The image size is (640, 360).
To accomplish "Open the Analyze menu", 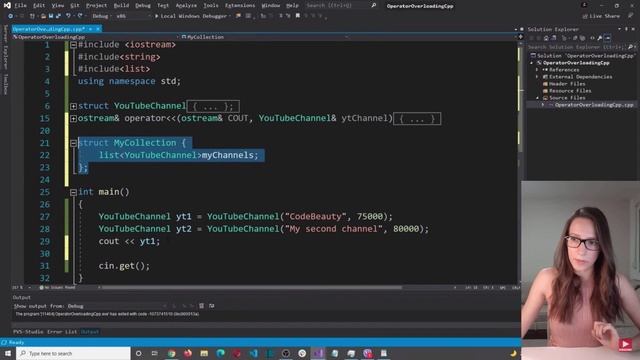I will pos(186,6).
